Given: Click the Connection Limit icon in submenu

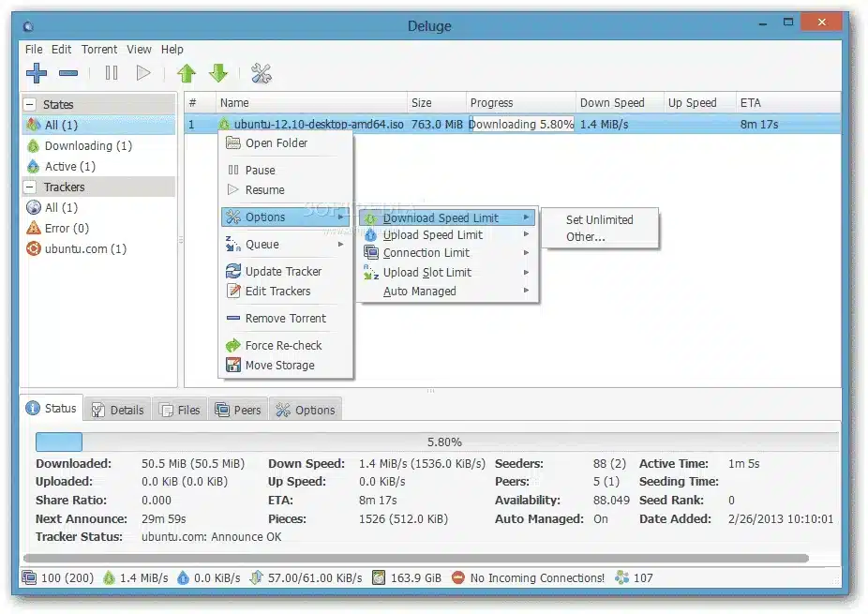Looking at the screenshot, I should point(371,252).
